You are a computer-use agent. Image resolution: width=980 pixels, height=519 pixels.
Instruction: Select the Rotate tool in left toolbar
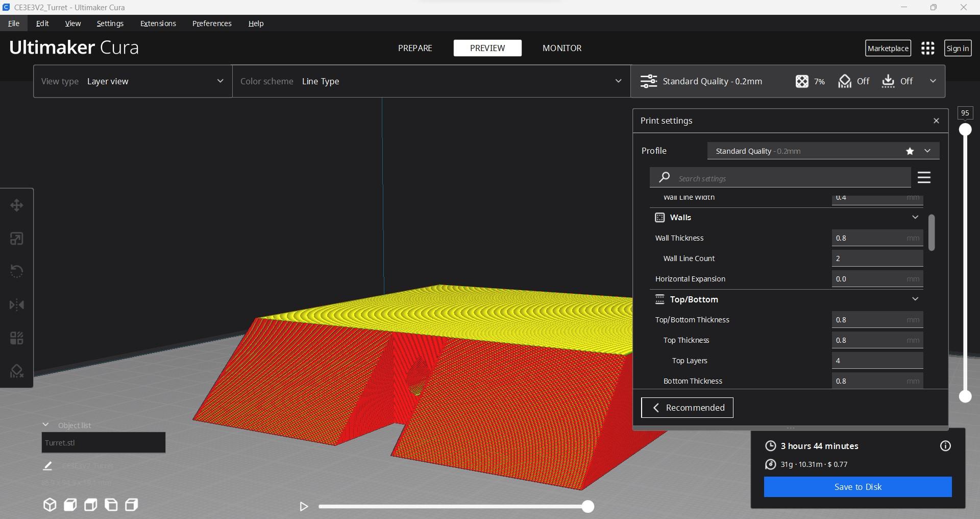coord(16,271)
